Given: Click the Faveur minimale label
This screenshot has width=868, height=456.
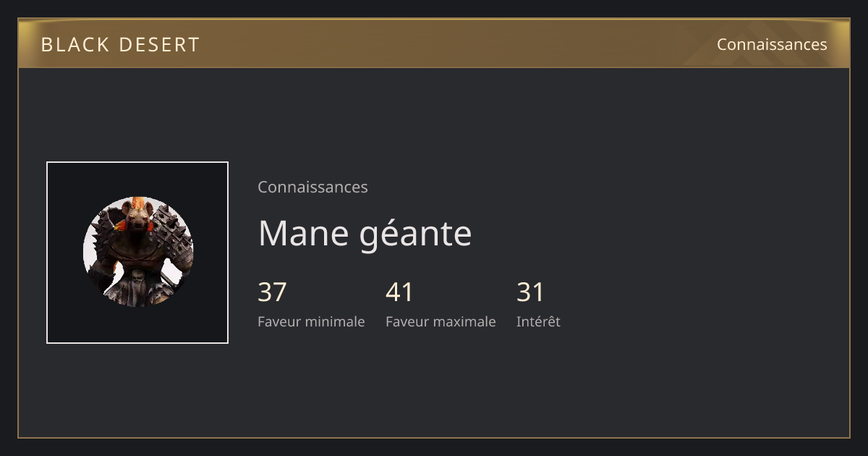Looking at the screenshot, I should pos(311,321).
